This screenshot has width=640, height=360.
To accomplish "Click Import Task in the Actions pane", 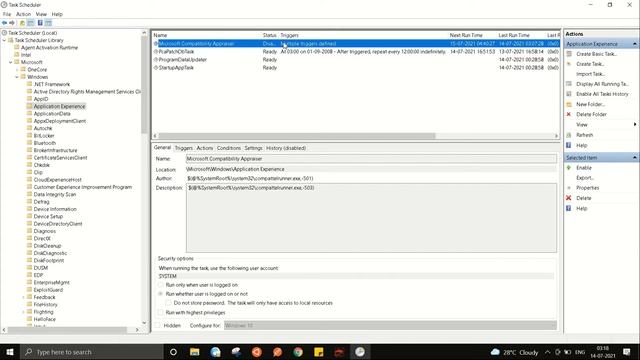I will click(590, 74).
